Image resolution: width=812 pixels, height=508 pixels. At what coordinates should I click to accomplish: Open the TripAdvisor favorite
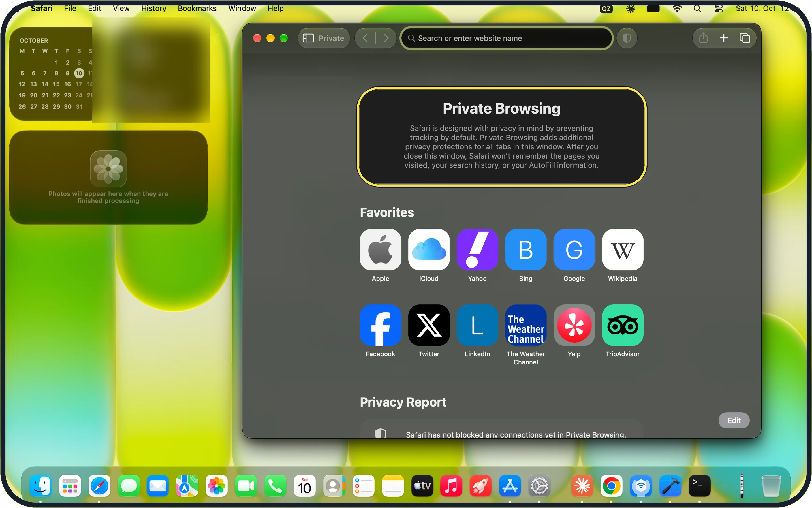(x=622, y=325)
